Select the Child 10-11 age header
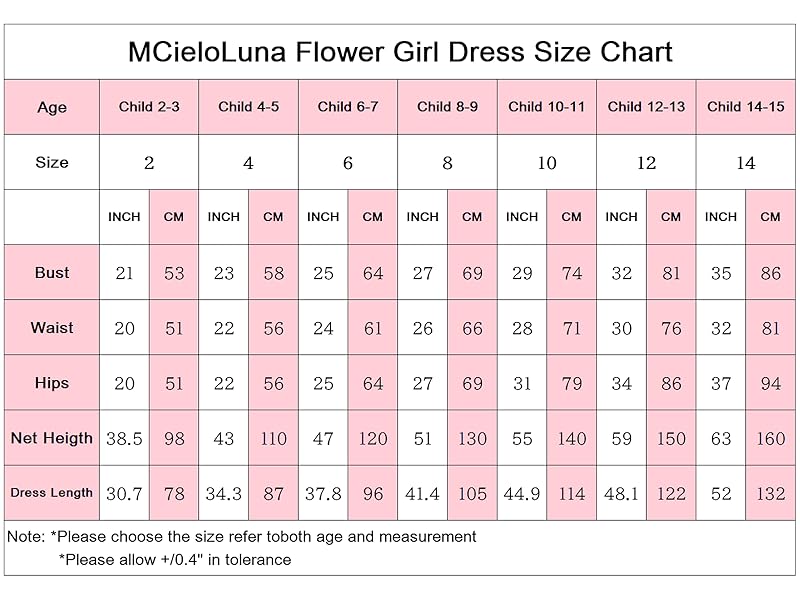Image resolution: width=800 pixels, height=600 pixels. (x=546, y=106)
